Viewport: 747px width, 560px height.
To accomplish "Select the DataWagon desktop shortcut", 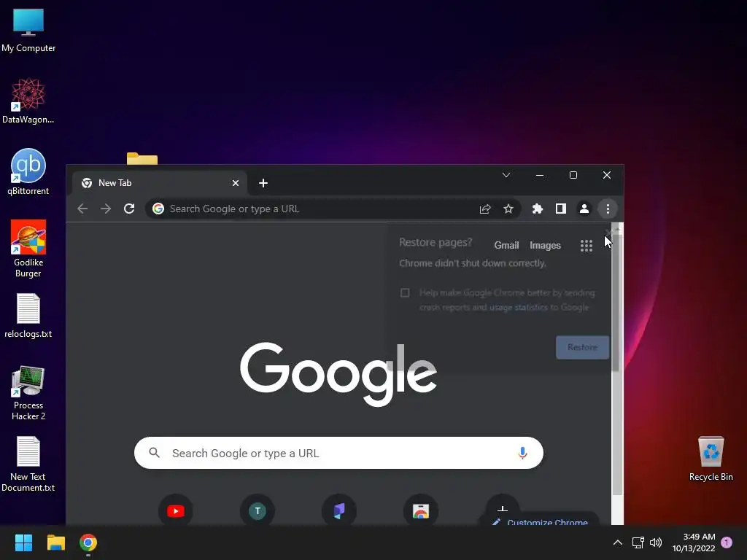I will [28, 101].
